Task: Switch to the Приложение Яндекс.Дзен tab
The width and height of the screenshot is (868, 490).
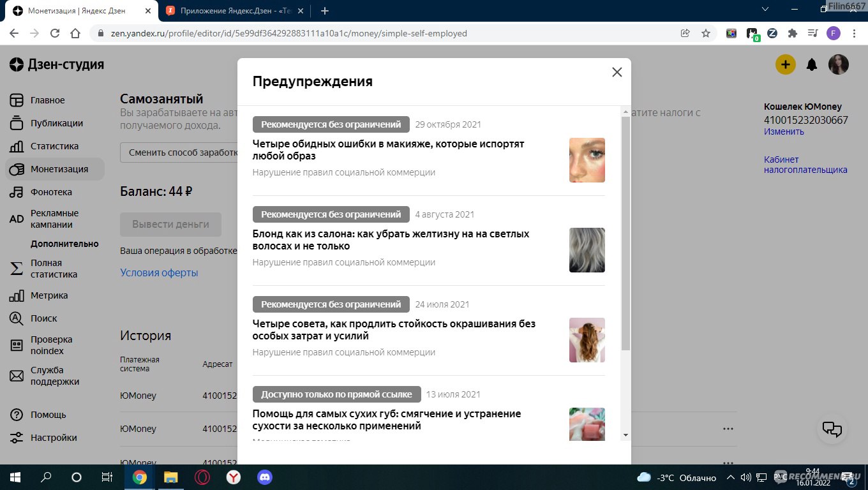Action: pyautogui.click(x=234, y=11)
